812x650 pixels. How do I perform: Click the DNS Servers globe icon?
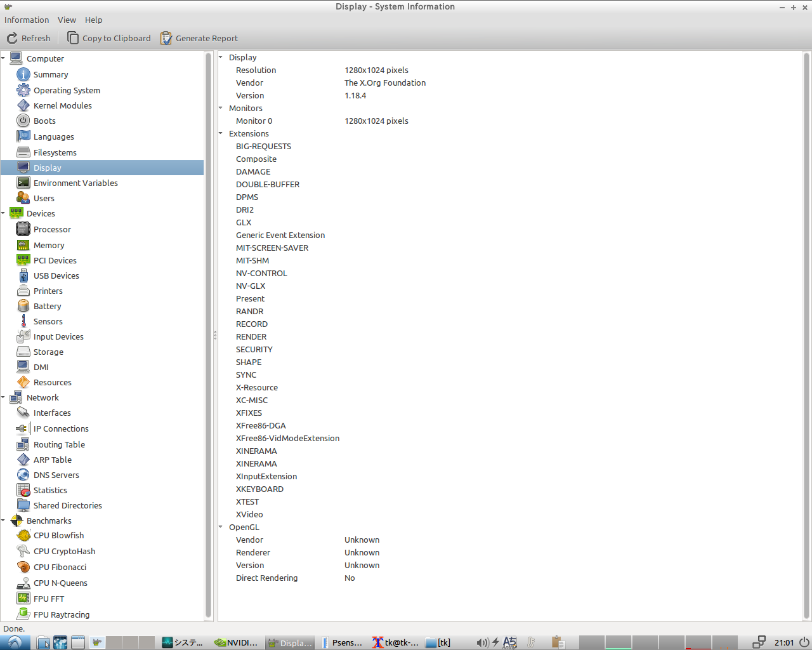(23, 475)
